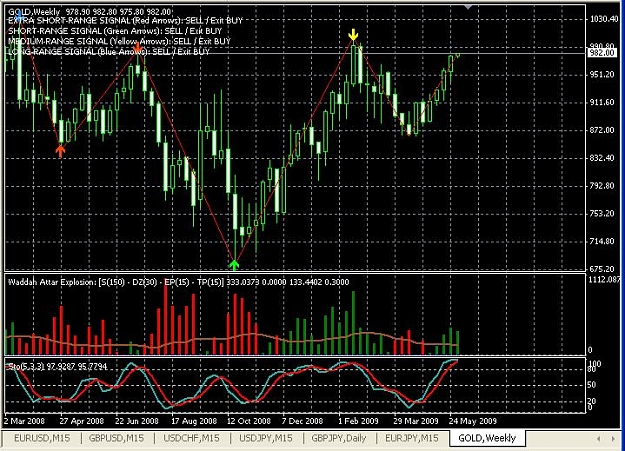Click the current price label 982.00
Image resolution: width=625 pixels, height=451 pixels.
click(602, 53)
